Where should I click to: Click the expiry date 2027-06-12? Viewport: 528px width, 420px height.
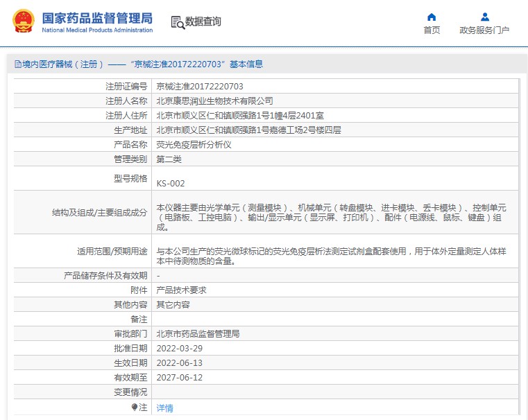pyautogui.click(x=180, y=378)
